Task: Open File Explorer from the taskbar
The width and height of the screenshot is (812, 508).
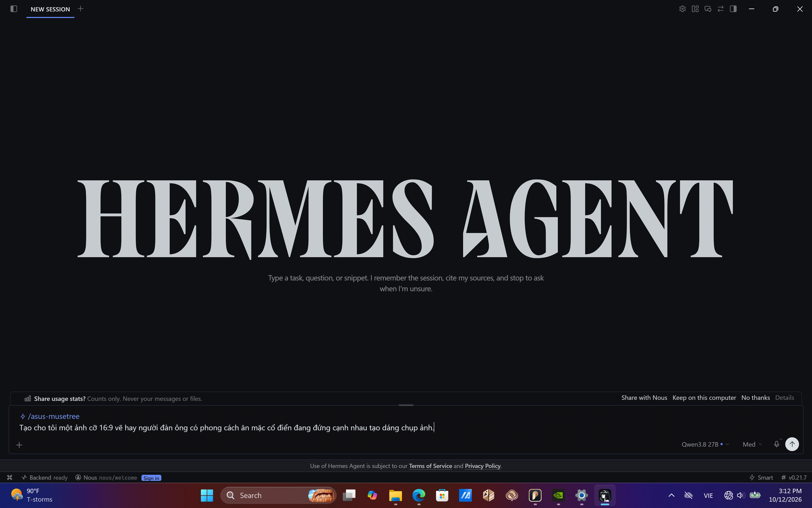Action: [x=395, y=495]
